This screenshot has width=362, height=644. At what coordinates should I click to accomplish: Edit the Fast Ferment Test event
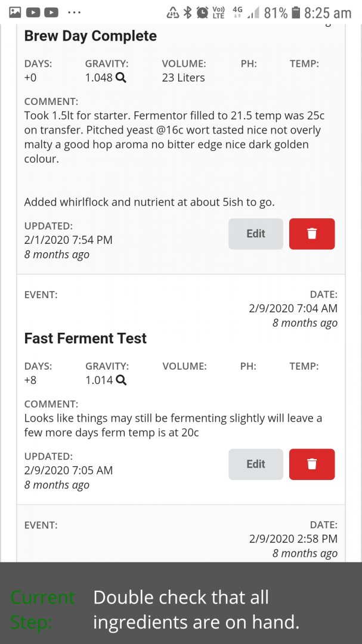[255, 464]
